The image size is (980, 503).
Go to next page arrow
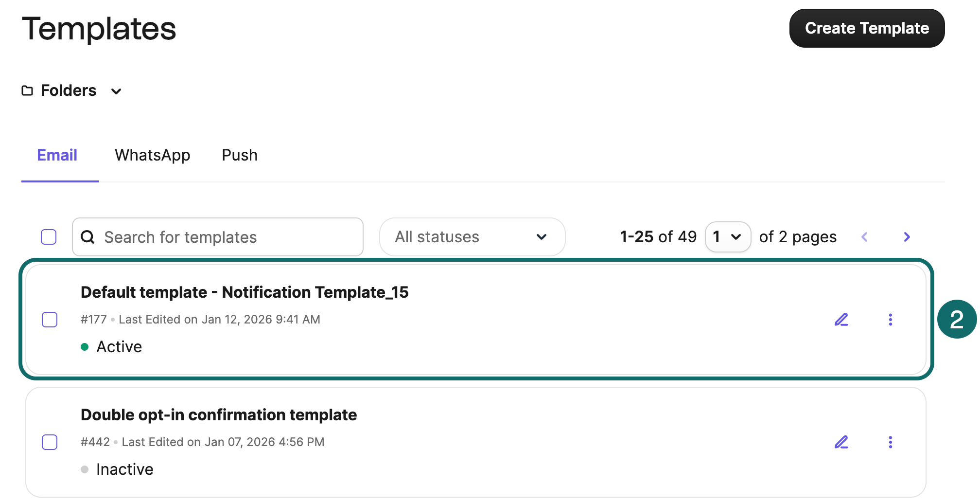tap(907, 237)
